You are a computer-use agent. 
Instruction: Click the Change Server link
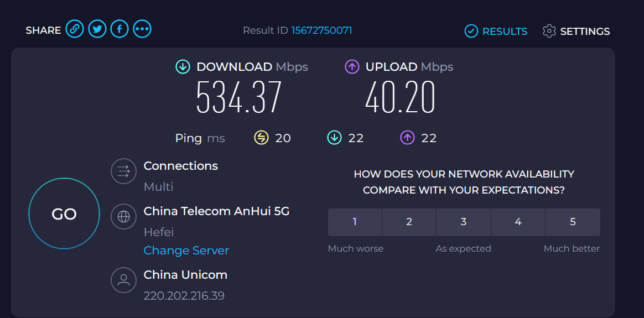(186, 251)
